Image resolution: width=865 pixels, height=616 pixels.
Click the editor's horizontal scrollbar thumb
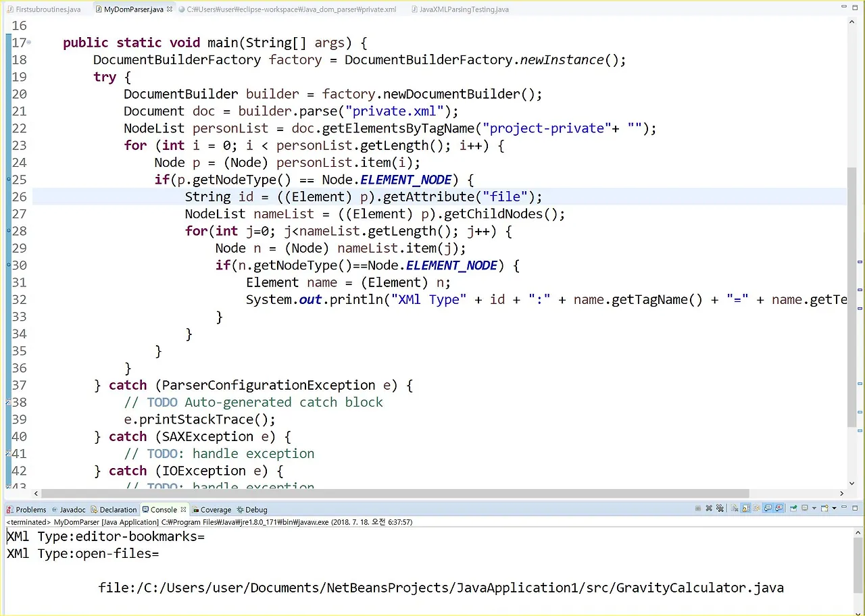tap(395, 493)
